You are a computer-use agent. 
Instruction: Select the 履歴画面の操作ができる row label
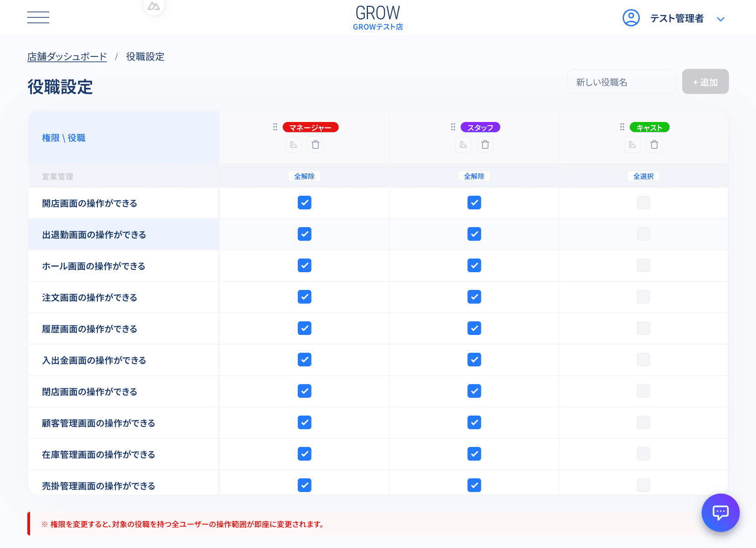89,329
